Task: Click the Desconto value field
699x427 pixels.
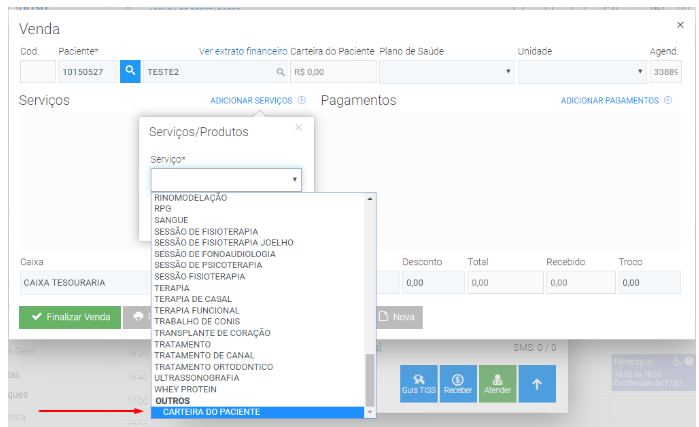Action: [433, 283]
